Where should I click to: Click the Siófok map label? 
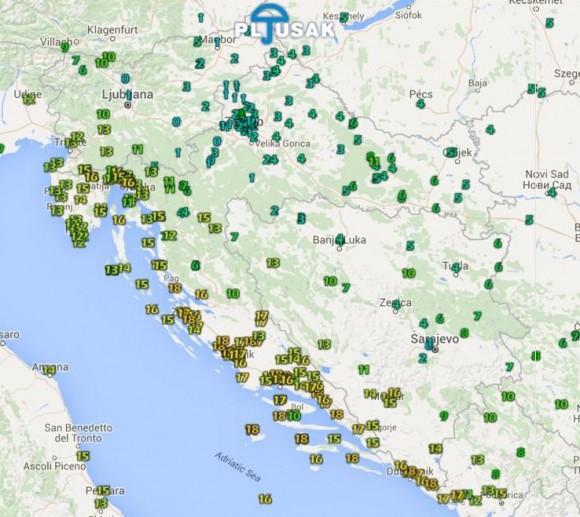coord(408,15)
